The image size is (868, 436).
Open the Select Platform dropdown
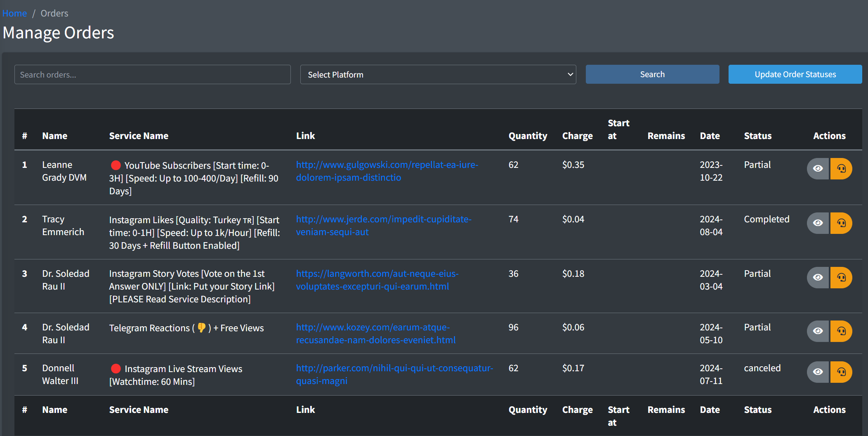pyautogui.click(x=438, y=75)
